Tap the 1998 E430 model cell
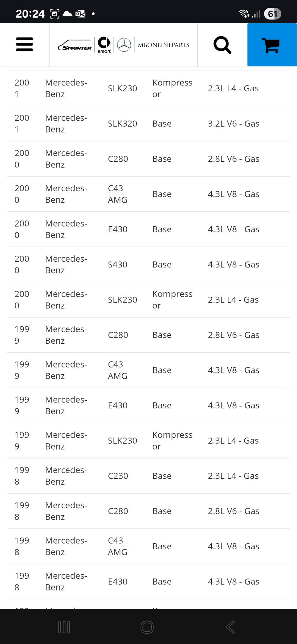This screenshot has height=644, width=297. pyautogui.click(x=118, y=582)
